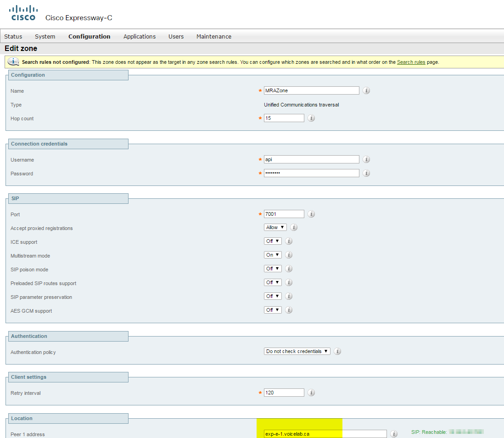Open the Users menu
This screenshot has width=504, height=438.
[x=176, y=37]
